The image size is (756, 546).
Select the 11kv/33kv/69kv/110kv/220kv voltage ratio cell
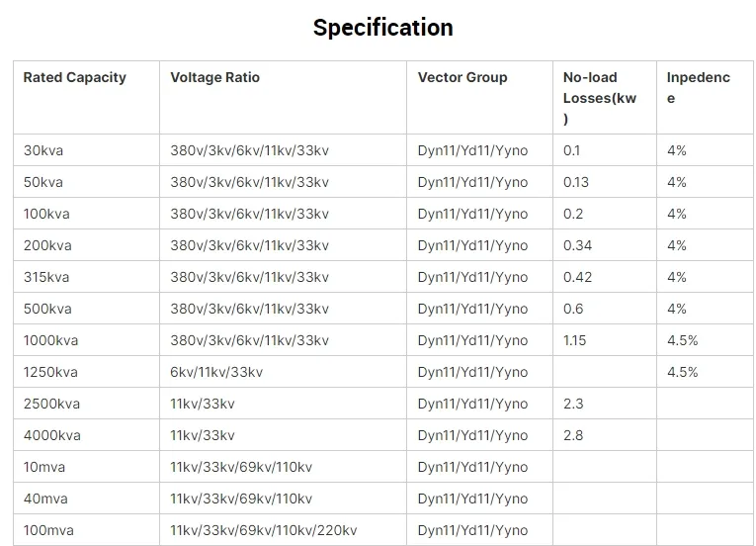263,530
